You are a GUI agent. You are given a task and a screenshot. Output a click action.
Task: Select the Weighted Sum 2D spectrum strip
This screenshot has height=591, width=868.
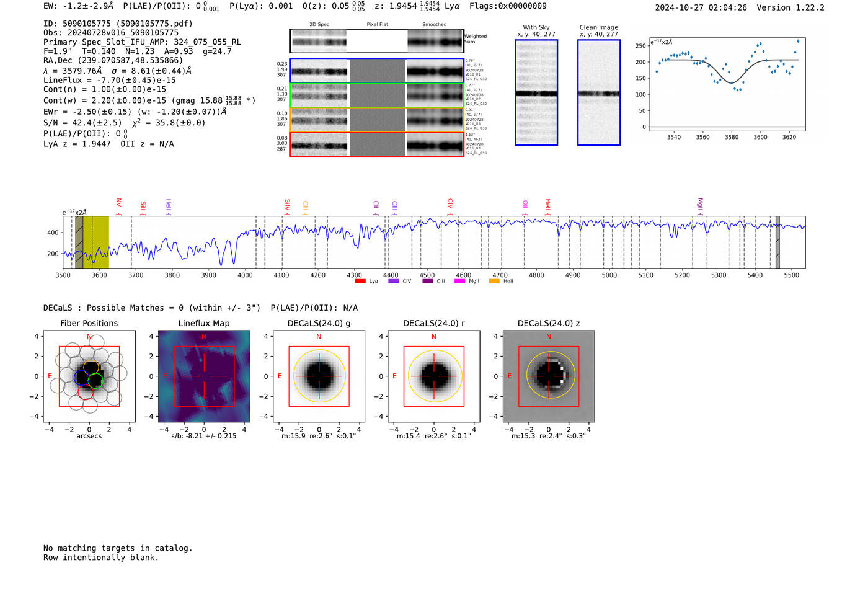376,41
